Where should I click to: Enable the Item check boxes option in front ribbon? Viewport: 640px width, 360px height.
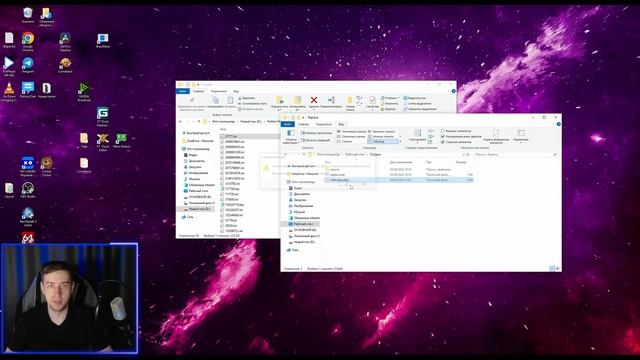click(x=442, y=131)
